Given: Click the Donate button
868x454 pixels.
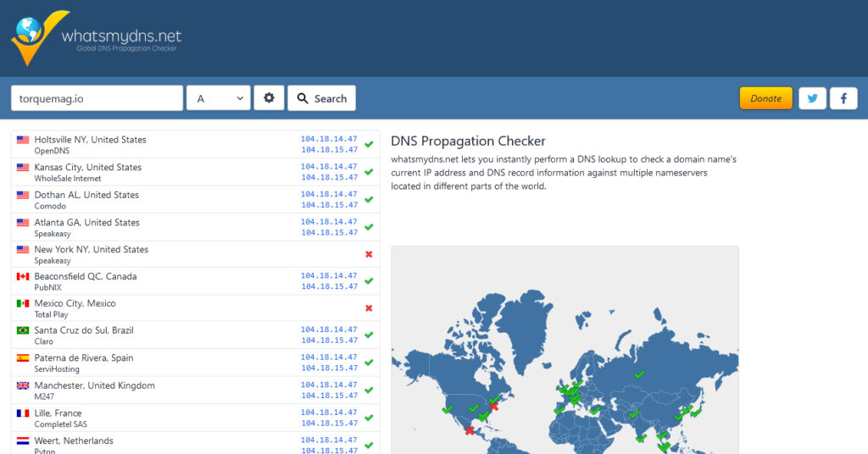Looking at the screenshot, I should (766, 98).
